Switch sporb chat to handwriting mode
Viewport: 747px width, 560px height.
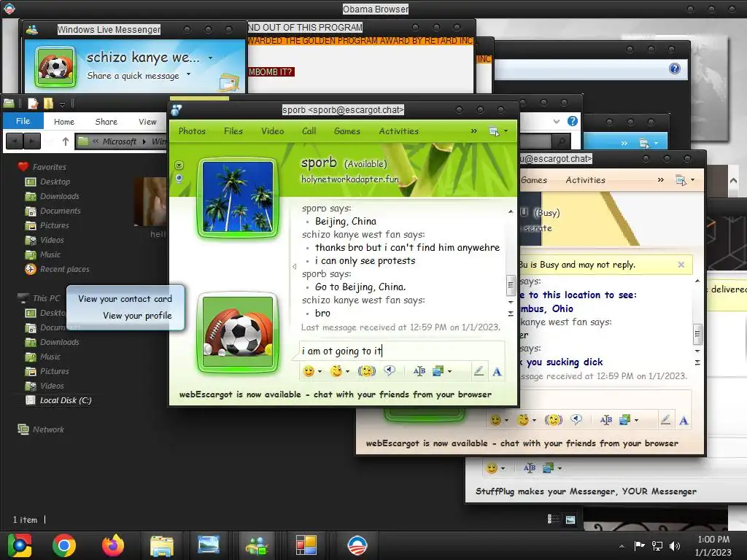(x=479, y=371)
